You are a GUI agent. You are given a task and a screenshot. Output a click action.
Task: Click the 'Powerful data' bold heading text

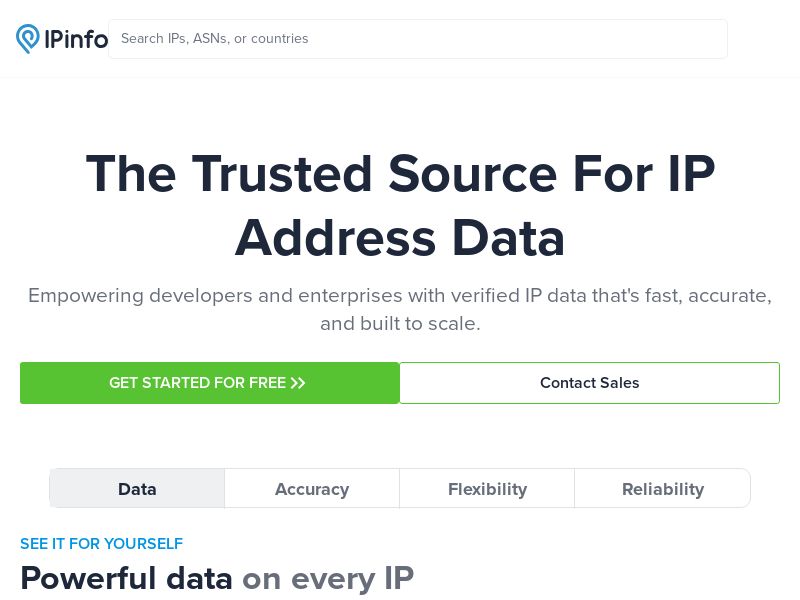point(126,578)
